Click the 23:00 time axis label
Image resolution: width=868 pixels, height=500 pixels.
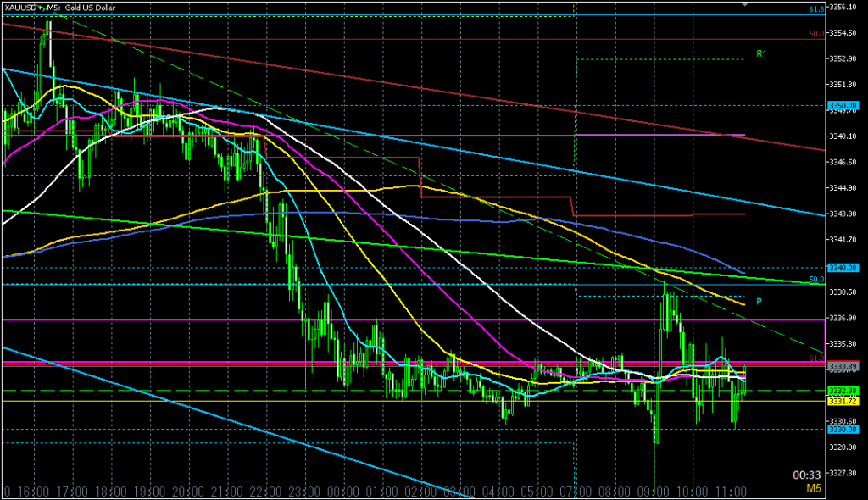(304, 492)
